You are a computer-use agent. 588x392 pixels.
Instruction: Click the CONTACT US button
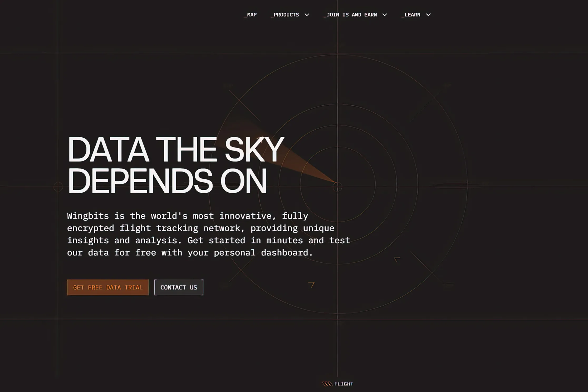coord(179,287)
